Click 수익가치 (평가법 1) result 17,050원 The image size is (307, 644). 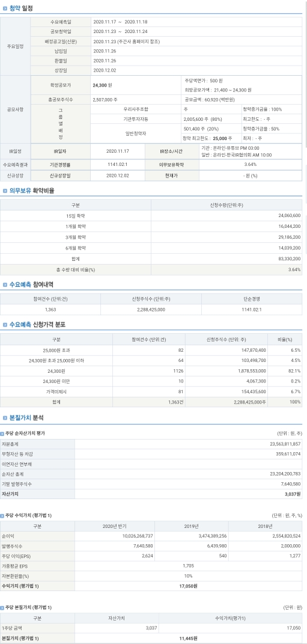[x=188, y=586]
